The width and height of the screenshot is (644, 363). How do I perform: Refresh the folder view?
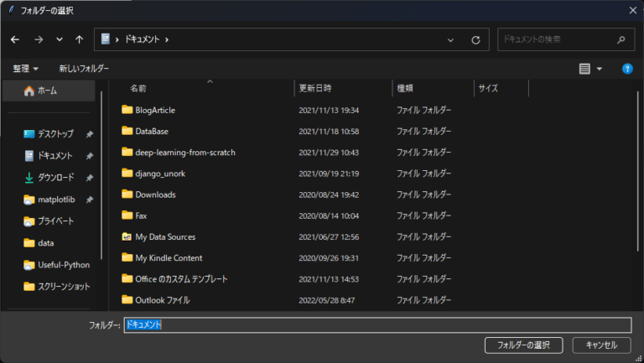point(475,40)
